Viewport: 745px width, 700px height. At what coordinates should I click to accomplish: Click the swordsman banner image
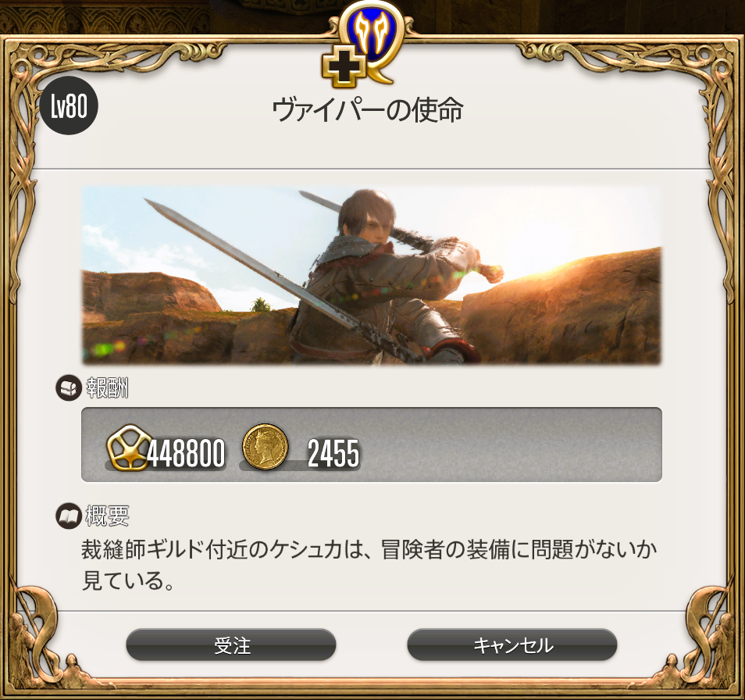(372, 275)
